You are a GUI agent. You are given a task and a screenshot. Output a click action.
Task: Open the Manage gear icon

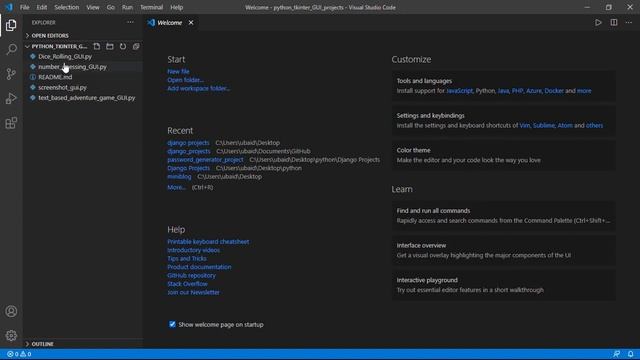tap(11, 336)
